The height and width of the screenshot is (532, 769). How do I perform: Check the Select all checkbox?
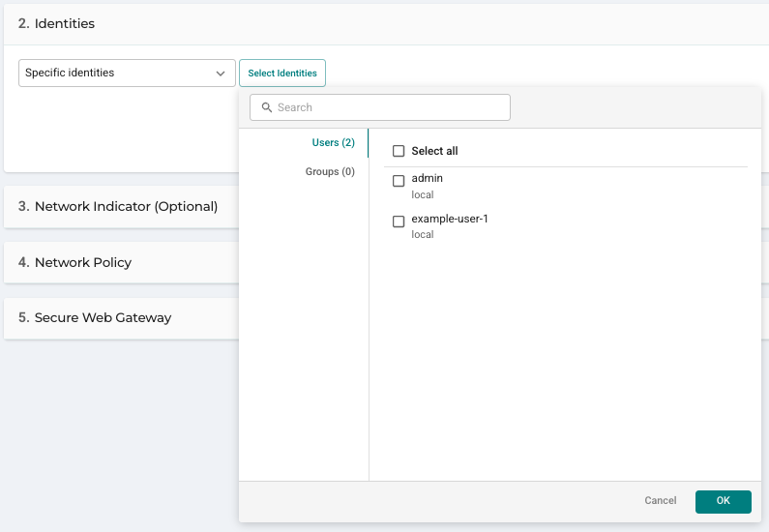coord(399,151)
